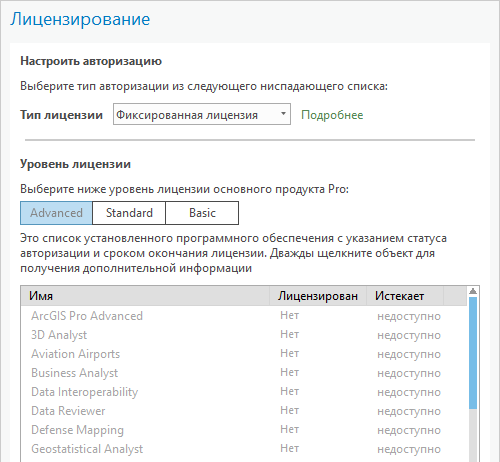The image size is (500, 462).
Task: Select the ArcGIS Pro Advanced row
Action: click(x=244, y=316)
